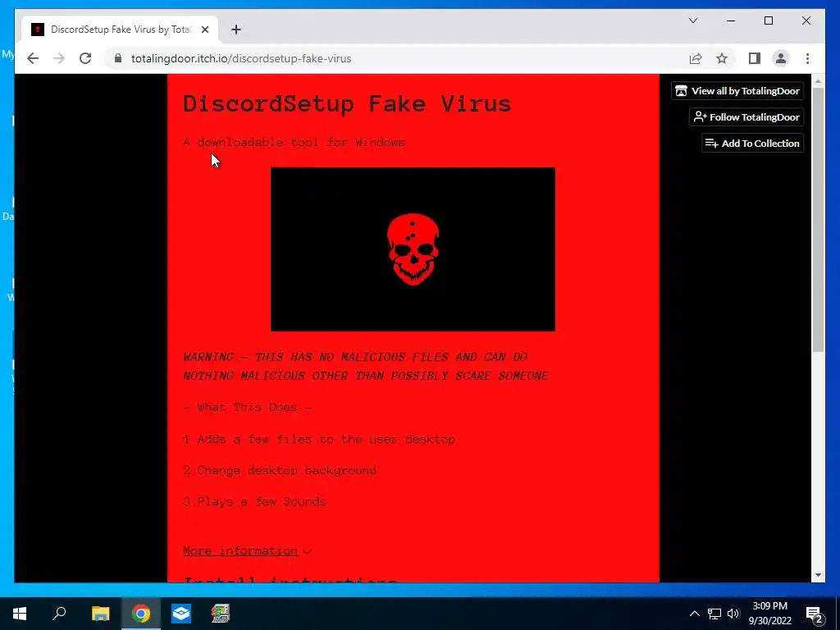
Task: Click '– What This Does –' heading
Action: click(x=247, y=407)
